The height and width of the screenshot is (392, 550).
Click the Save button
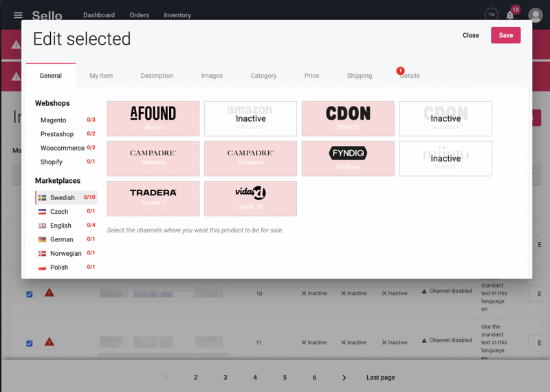[505, 35]
